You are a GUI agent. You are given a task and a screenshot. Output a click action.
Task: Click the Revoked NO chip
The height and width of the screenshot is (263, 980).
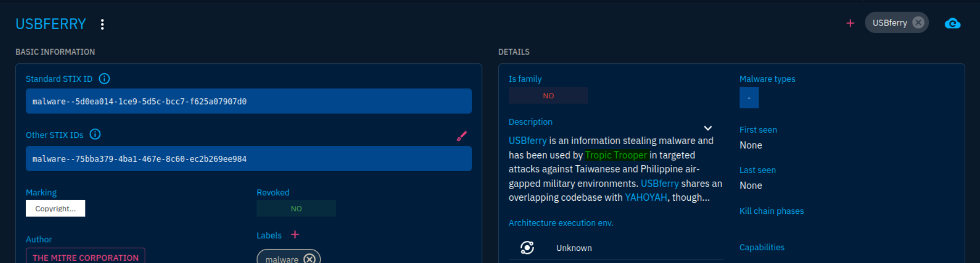point(296,209)
